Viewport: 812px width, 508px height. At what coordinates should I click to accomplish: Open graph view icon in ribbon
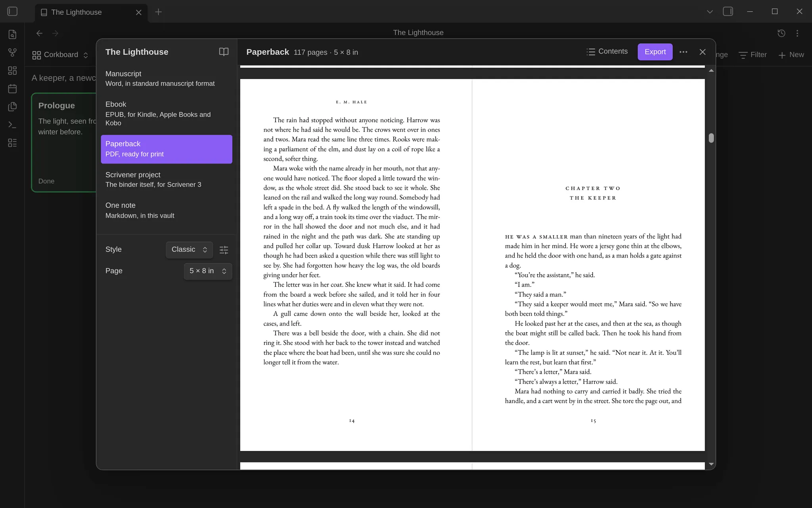pos(12,52)
